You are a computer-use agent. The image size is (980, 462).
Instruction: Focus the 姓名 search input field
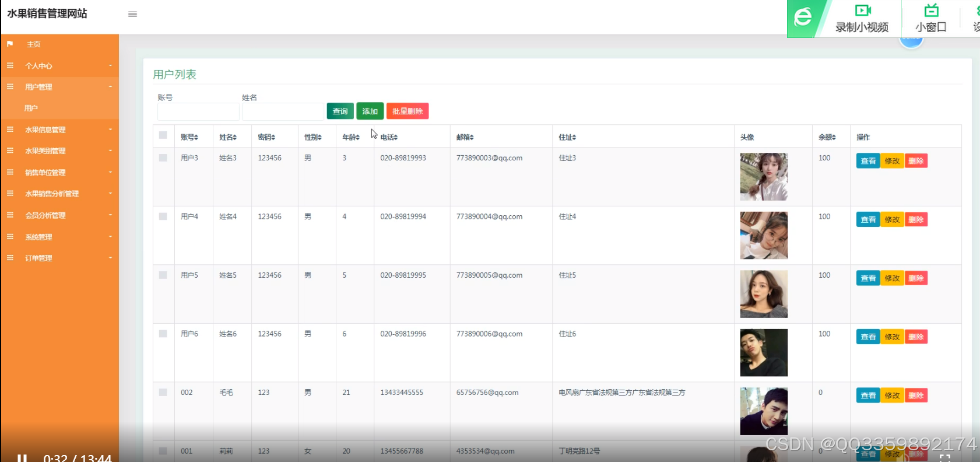tap(283, 111)
